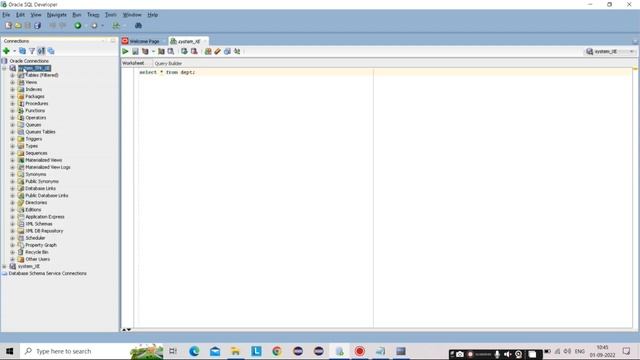Open the Task View button on taskbar

pyautogui.click(x=173, y=351)
